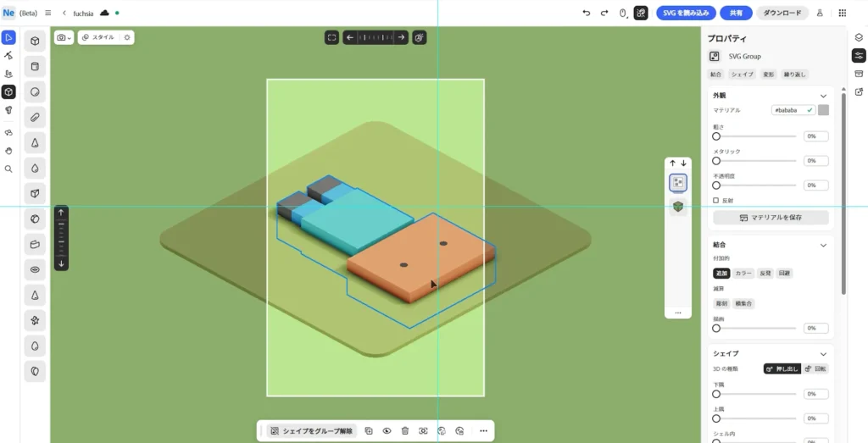Open the assets box panel icon
Image resolution: width=868 pixels, height=443 pixels.
(859, 74)
